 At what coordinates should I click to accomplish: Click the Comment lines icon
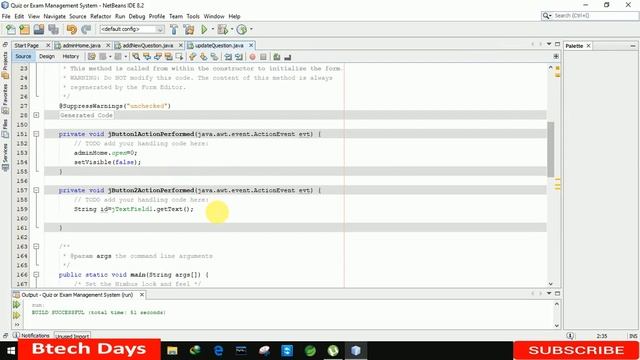[x=277, y=57]
